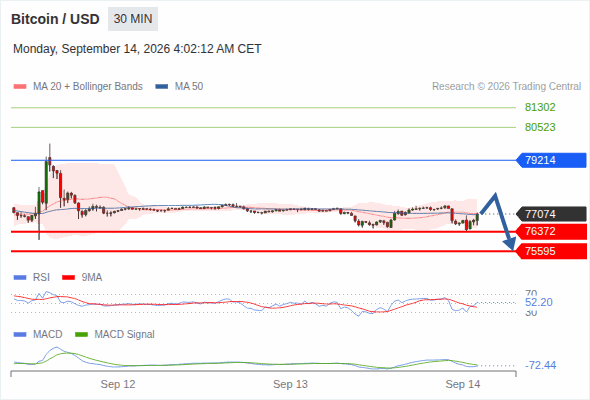Click the 80523 resistance level label
The image size is (590, 400).
coord(540,127)
